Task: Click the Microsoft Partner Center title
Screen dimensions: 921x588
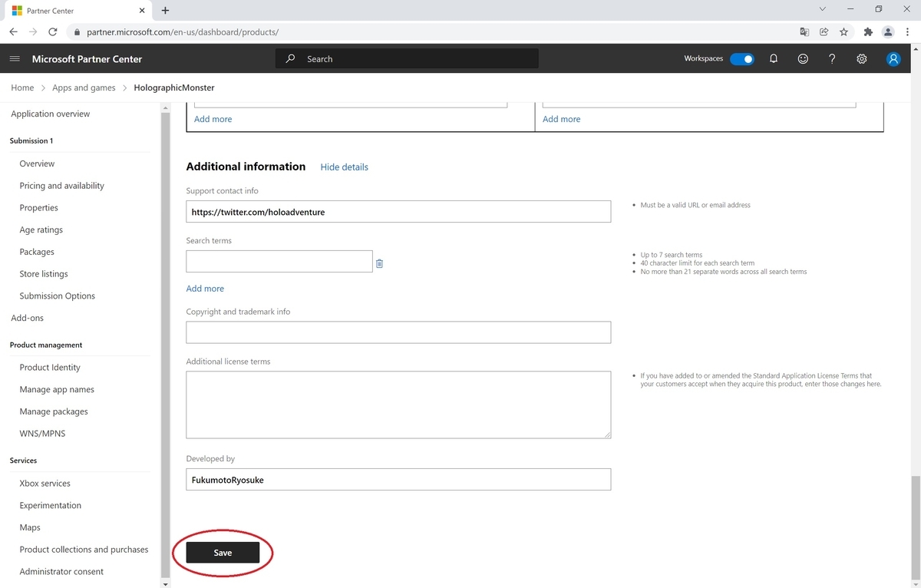Action: (87, 59)
